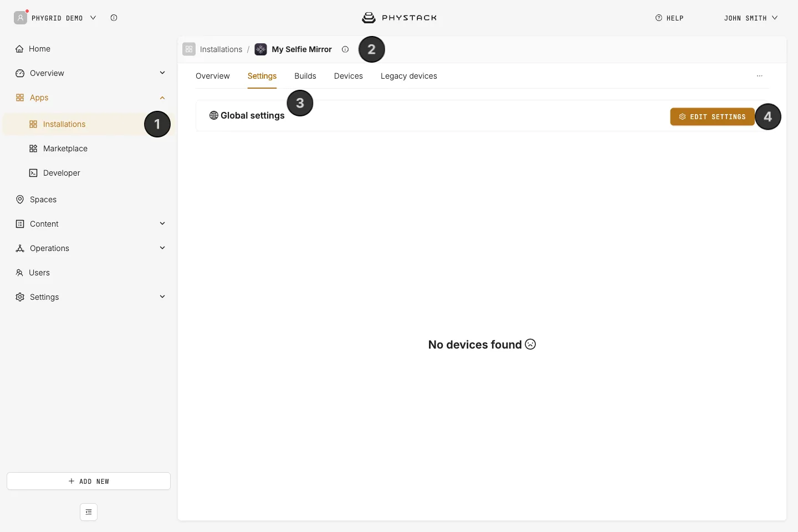The height and width of the screenshot is (532, 798).
Task: Go to Installations in the breadcrumb
Action: click(221, 49)
